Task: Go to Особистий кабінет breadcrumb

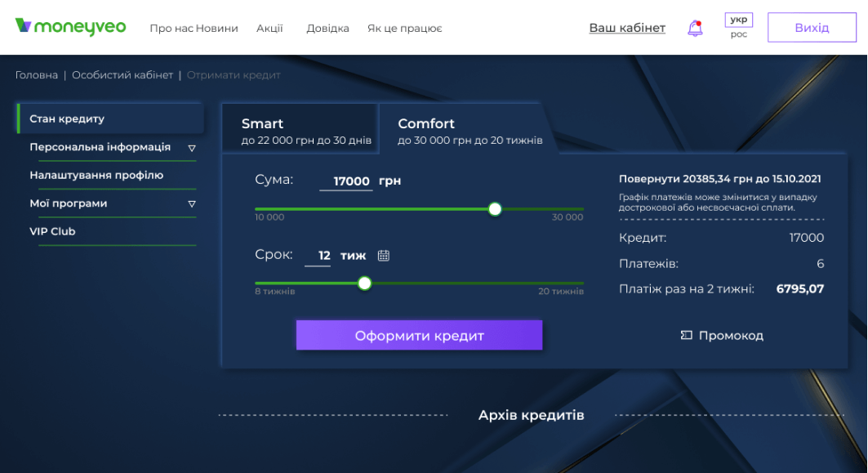Action: pyautogui.click(x=122, y=75)
